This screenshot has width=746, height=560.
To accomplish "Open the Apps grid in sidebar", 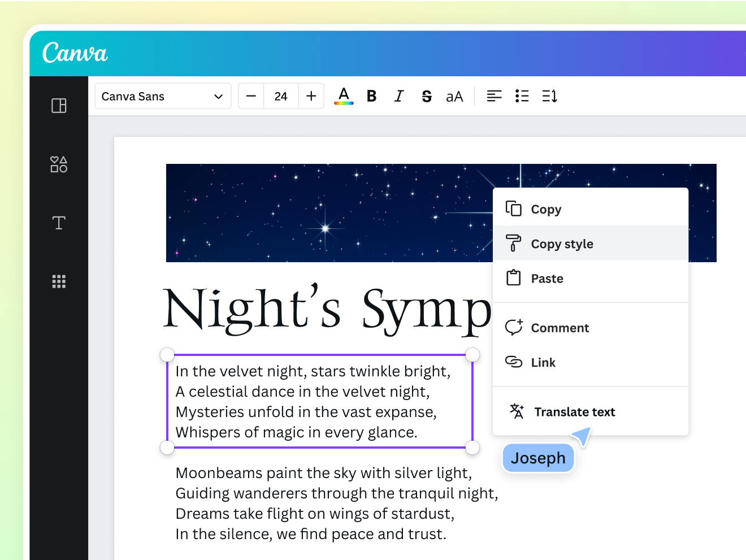I will tap(58, 281).
